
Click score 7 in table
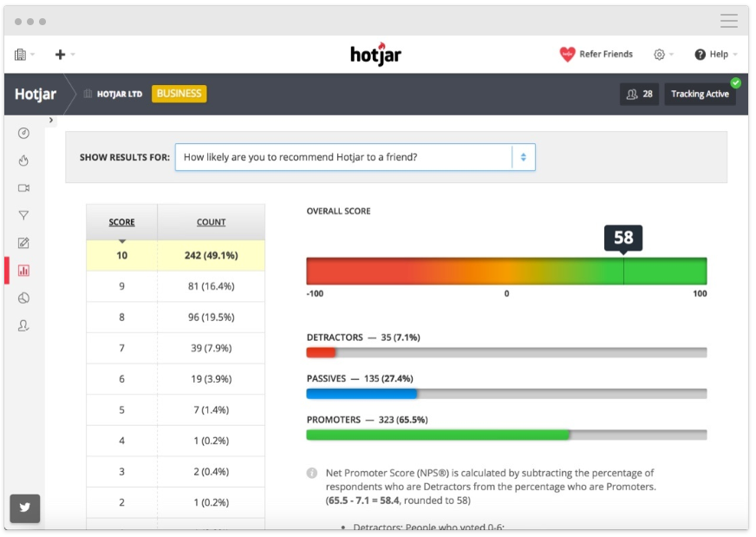(x=122, y=348)
